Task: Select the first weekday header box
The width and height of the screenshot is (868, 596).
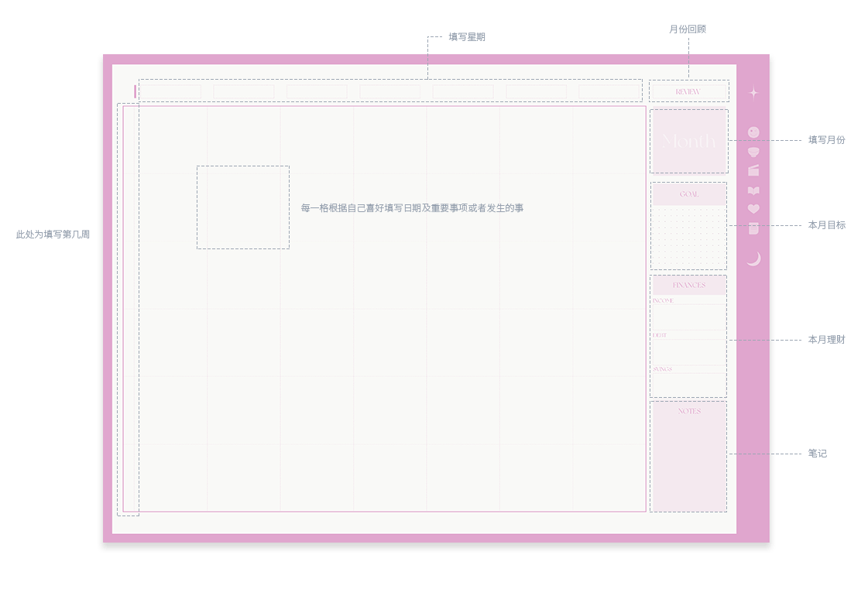Action: [170, 92]
